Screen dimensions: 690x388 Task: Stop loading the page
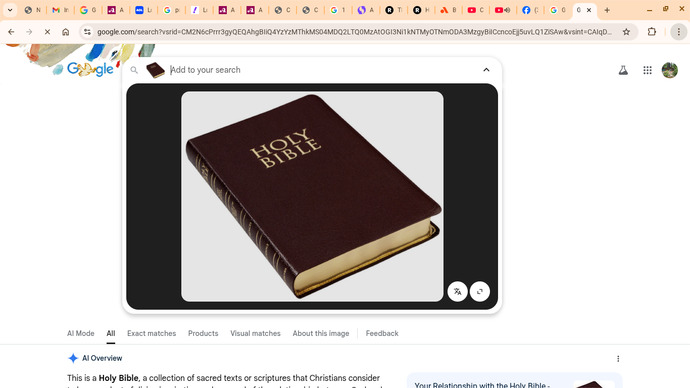tap(47, 32)
